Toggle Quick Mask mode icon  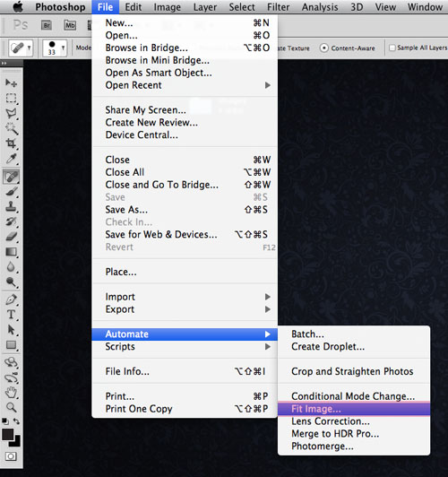click(x=11, y=456)
